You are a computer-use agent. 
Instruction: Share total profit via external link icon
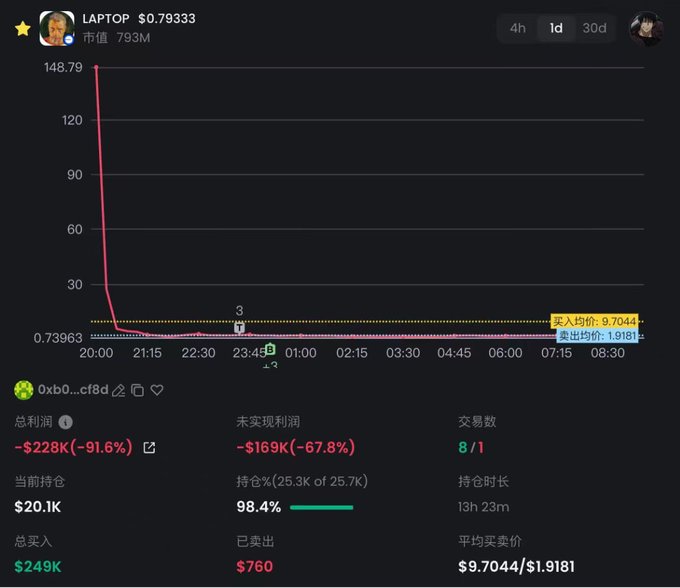(149, 448)
